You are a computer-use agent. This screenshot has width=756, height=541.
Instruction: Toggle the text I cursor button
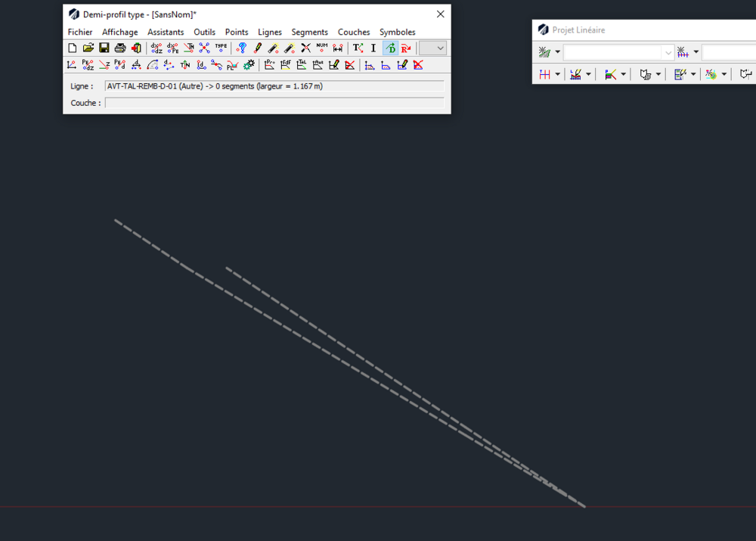[x=373, y=48]
